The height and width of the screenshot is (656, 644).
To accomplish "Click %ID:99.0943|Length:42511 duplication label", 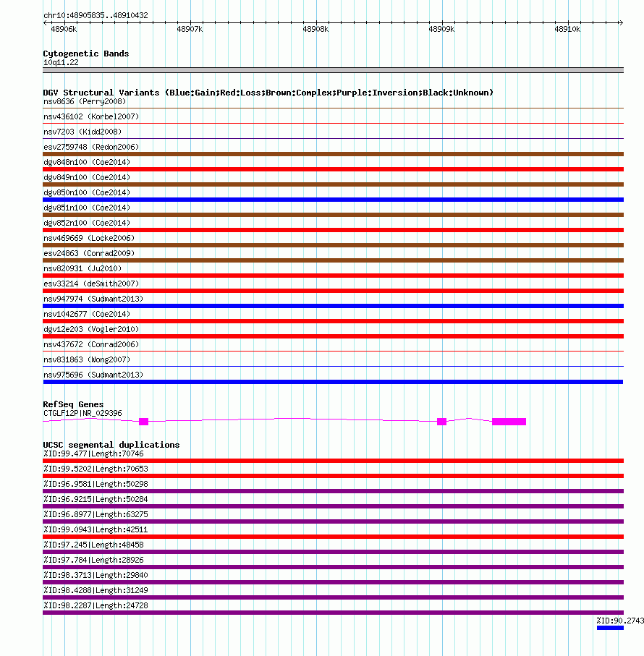I will (96, 529).
